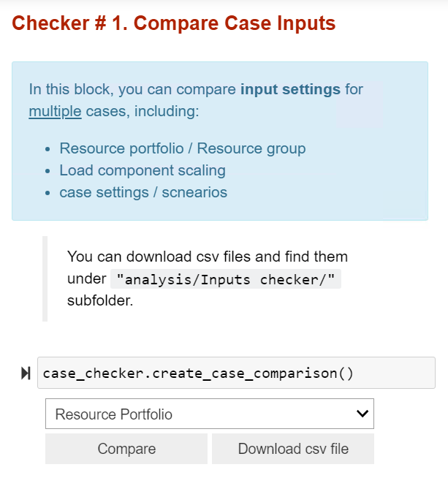Click the bullet dot before 'Resource portfolio'

click(x=48, y=149)
